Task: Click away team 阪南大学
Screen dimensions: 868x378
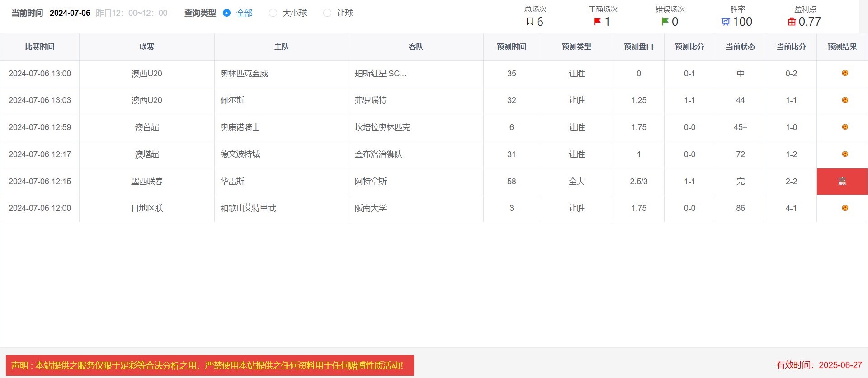Action: pos(371,208)
